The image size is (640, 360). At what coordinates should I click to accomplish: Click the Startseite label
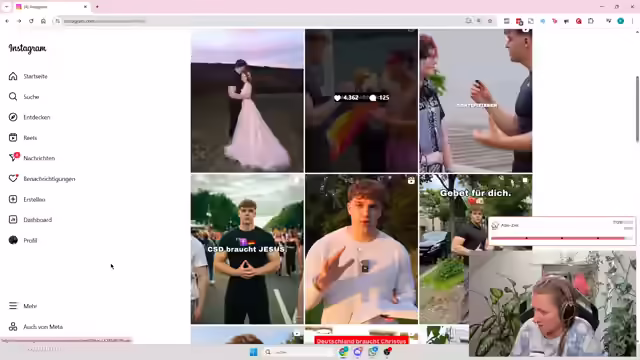pyautogui.click(x=36, y=76)
